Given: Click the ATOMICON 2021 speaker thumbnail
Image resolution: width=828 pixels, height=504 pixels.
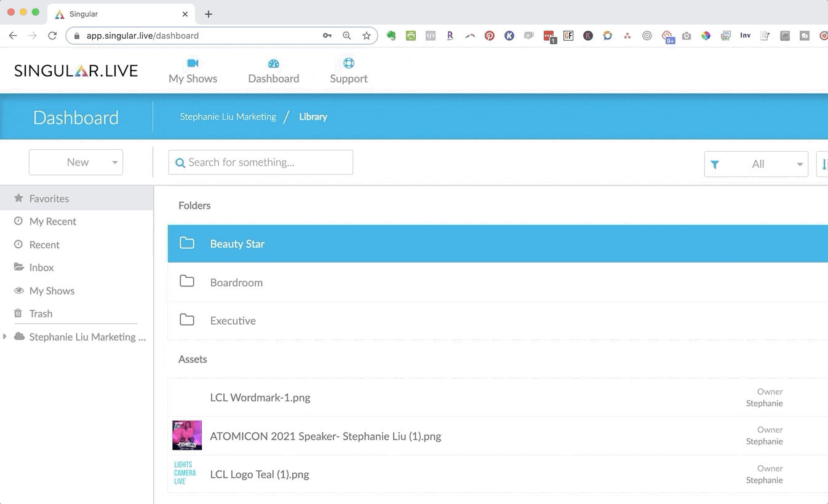Looking at the screenshot, I should tap(186, 435).
